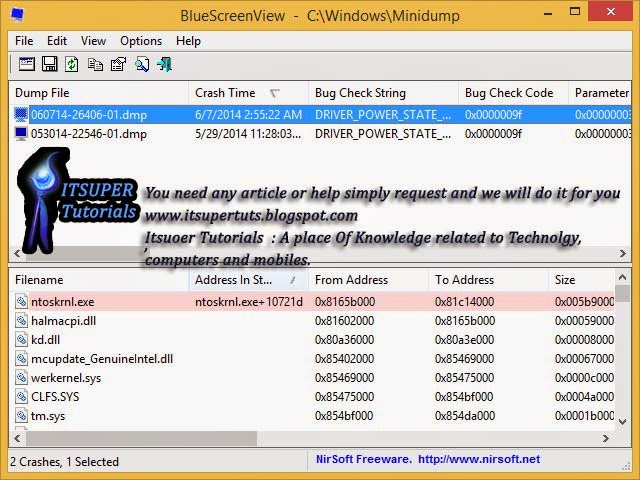Sort by From Address column header
The height and width of the screenshot is (480, 640).
tap(369, 280)
